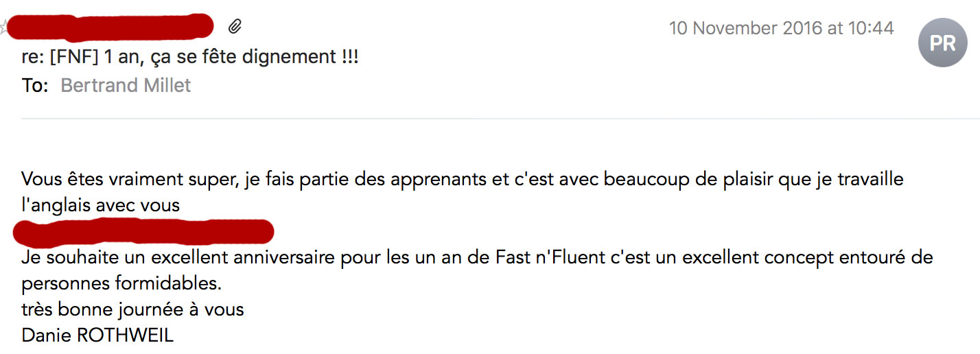Select recipient Bertrand Millet

pos(126,86)
